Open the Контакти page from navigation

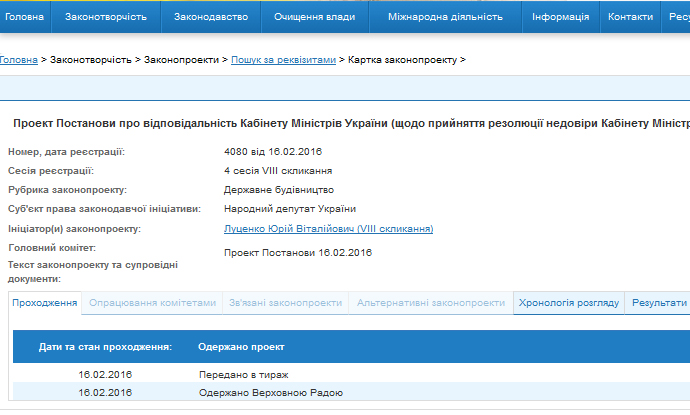point(630,17)
